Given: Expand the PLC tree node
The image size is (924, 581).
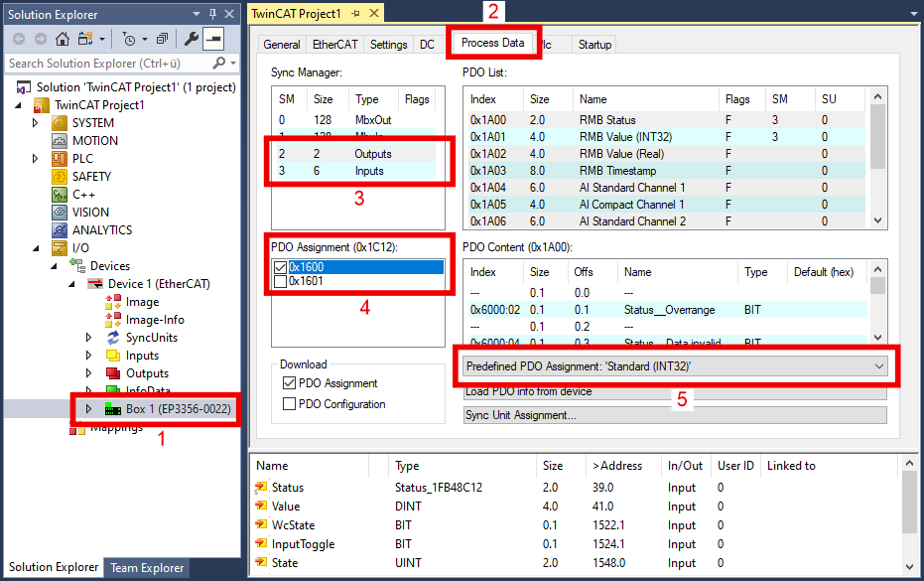Looking at the screenshot, I should (35, 158).
